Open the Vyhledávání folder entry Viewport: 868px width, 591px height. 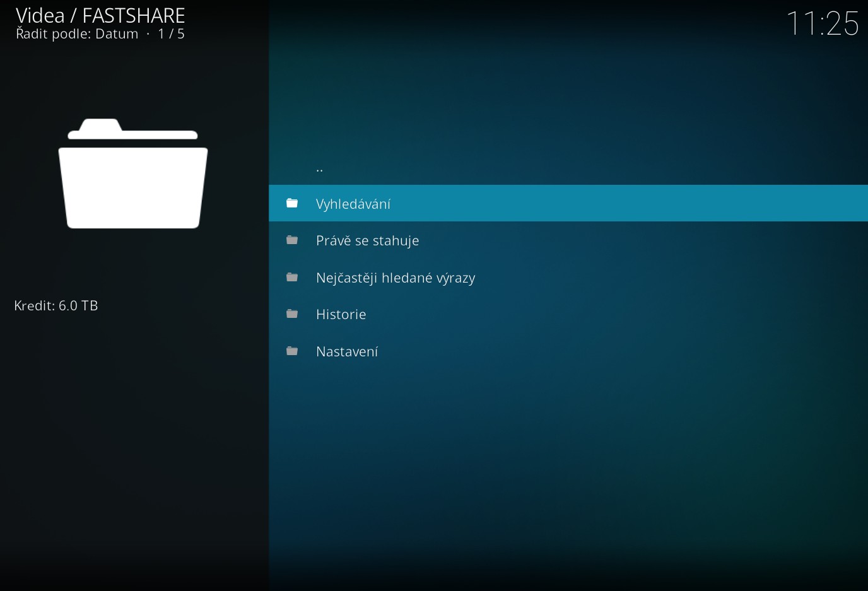tap(568, 203)
